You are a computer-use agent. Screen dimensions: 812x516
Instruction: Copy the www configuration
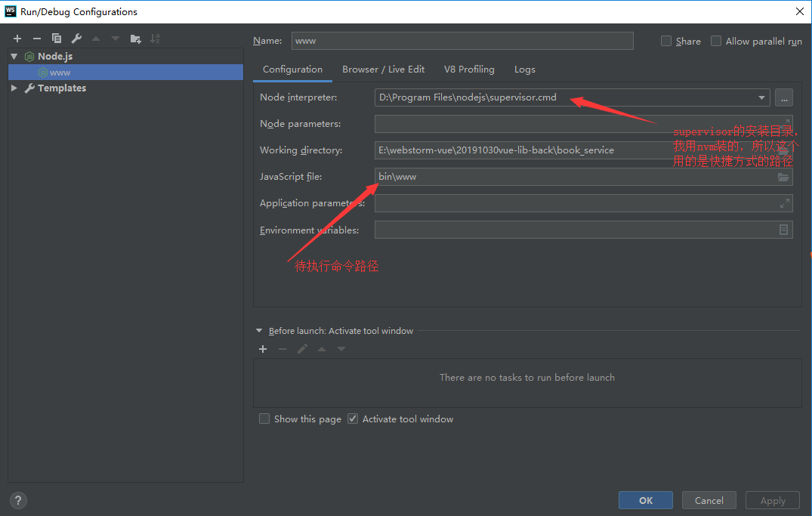tap(56, 38)
